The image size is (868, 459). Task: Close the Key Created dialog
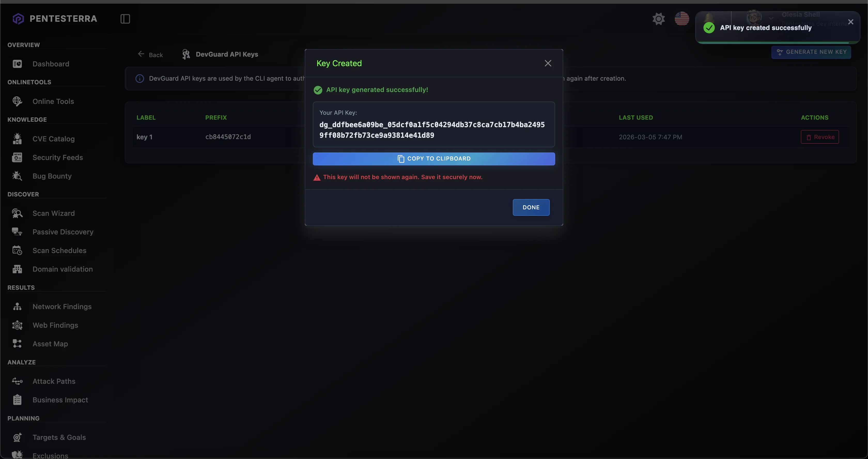point(548,63)
